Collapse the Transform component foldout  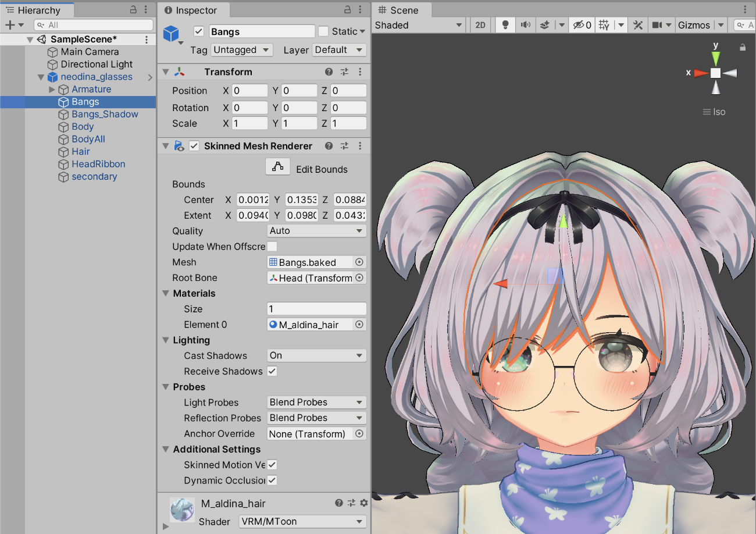pyautogui.click(x=166, y=72)
